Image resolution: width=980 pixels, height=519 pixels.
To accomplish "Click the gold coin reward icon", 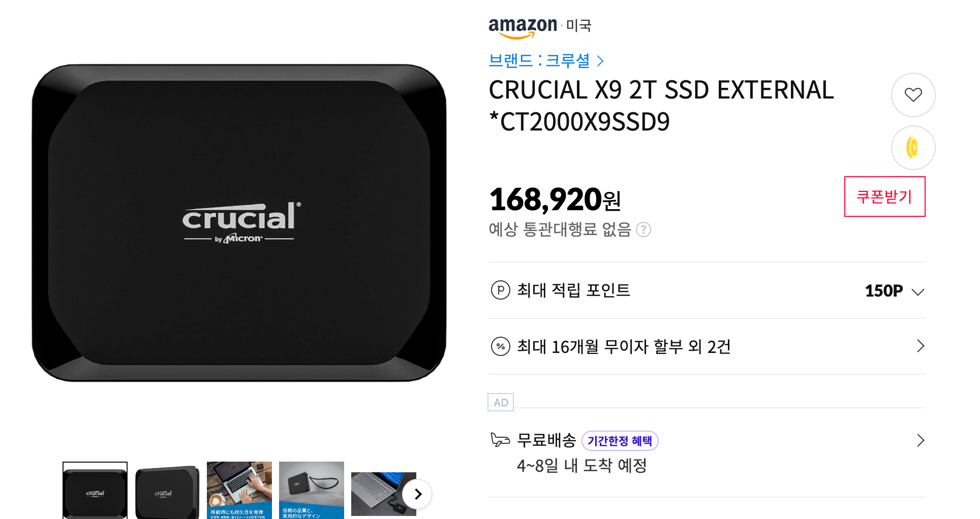I will pyautogui.click(x=913, y=148).
